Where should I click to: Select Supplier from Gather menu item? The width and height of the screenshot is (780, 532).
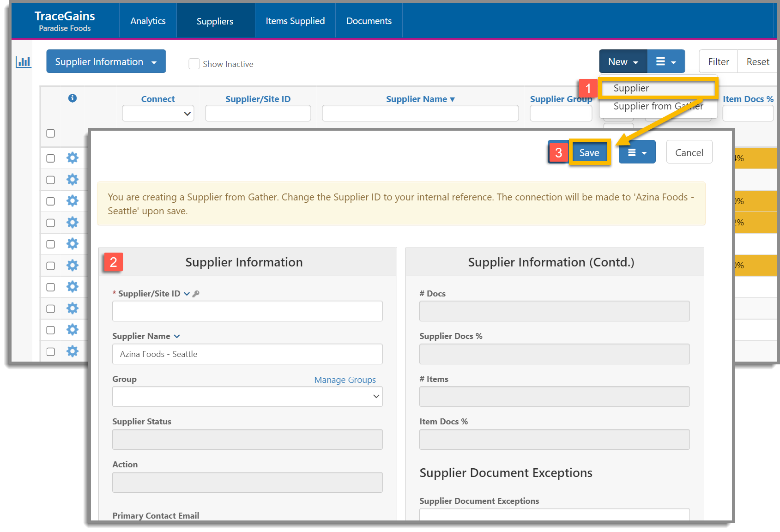[658, 106]
